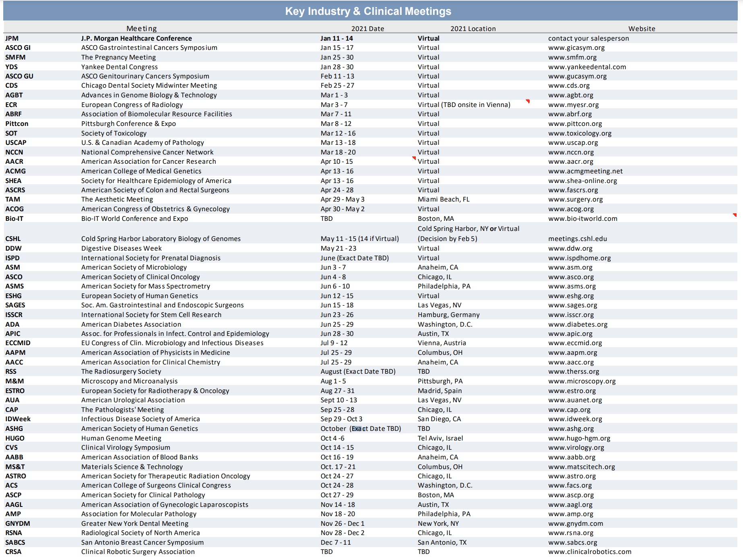Select San Antonio Breast Cancer Symposium cell
Viewport: 743px width, 560px height.
pos(142,543)
